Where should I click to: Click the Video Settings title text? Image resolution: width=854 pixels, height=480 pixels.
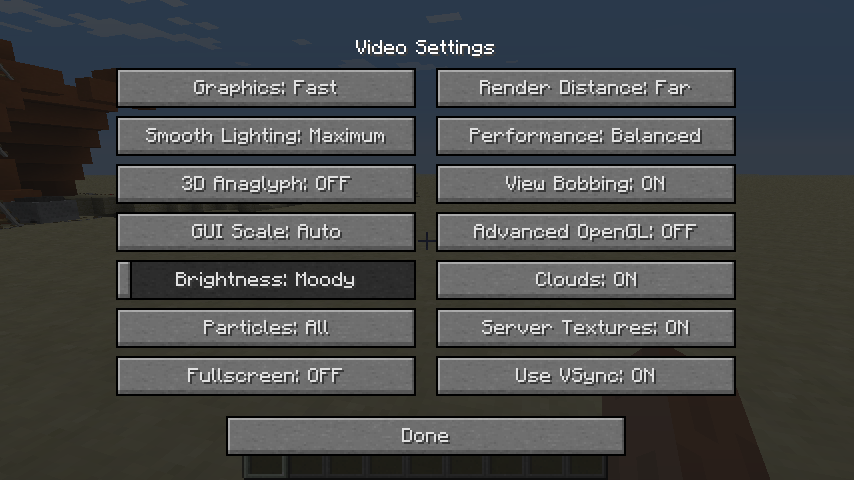(425, 47)
